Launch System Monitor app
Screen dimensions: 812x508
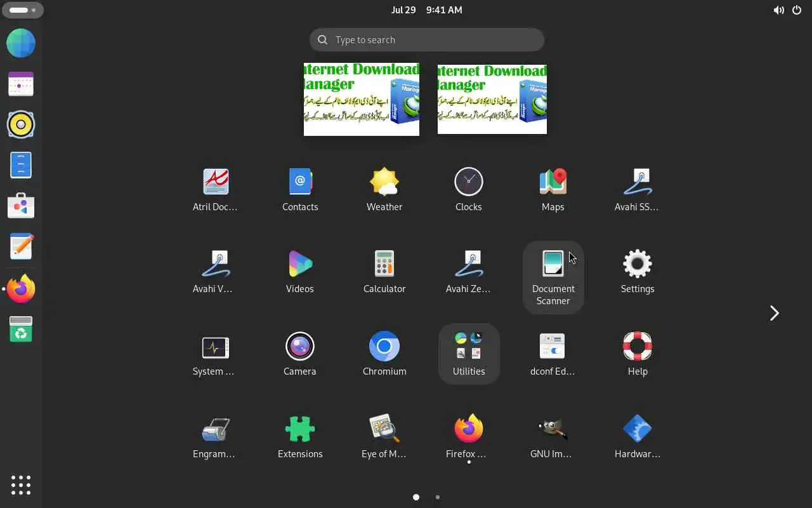pyautogui.click(x=215, y=354)
